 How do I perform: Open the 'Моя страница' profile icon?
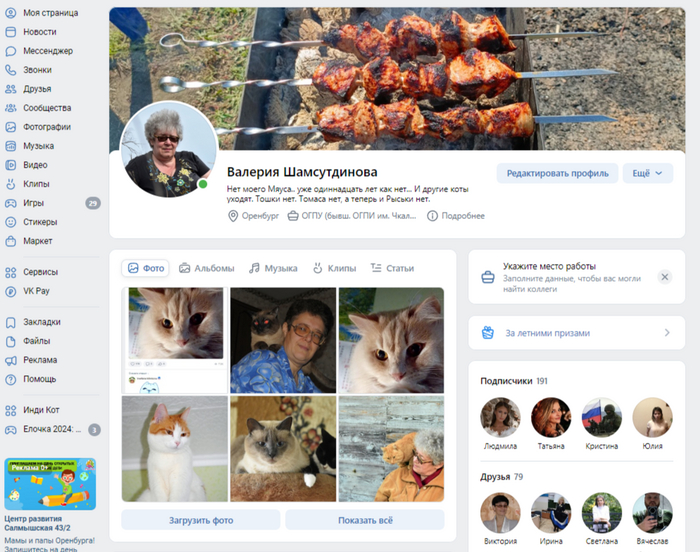coord(11,13)
